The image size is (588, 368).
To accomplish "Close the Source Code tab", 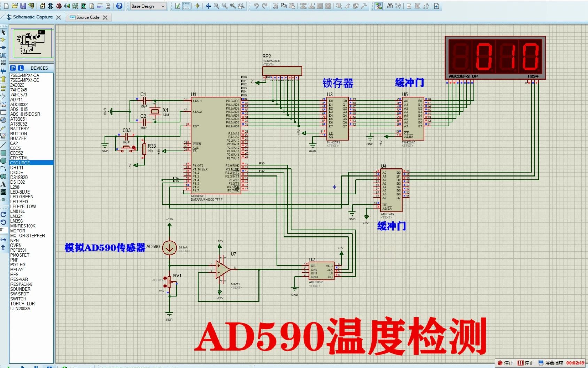I will pyautogui.click(x=105, y=17).
